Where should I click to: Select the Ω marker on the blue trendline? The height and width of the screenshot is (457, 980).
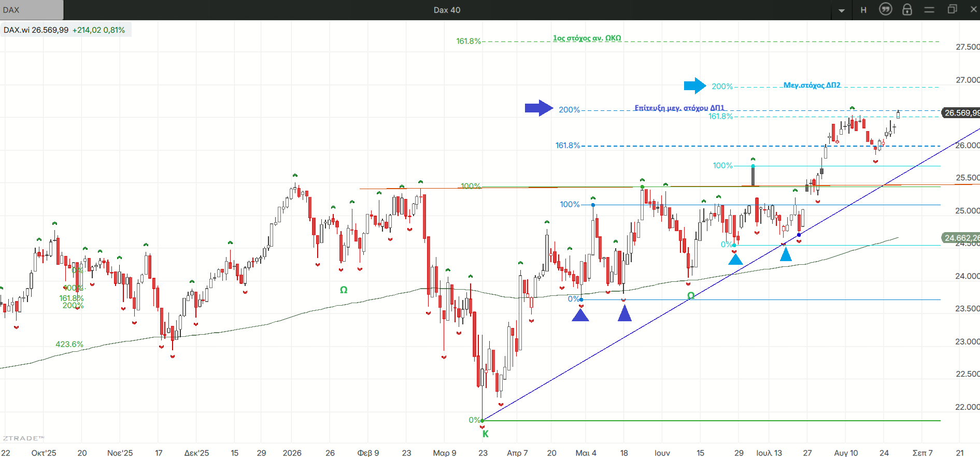[691, 295]
